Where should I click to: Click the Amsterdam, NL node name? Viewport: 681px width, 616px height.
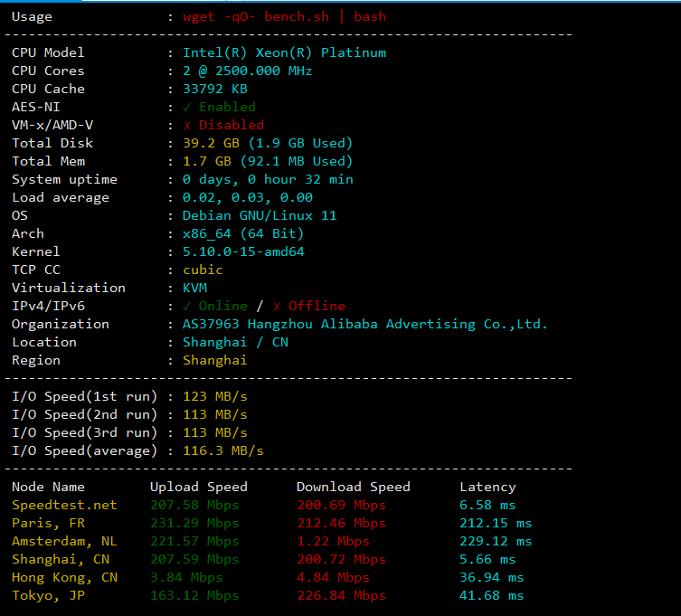pos(64,541)
